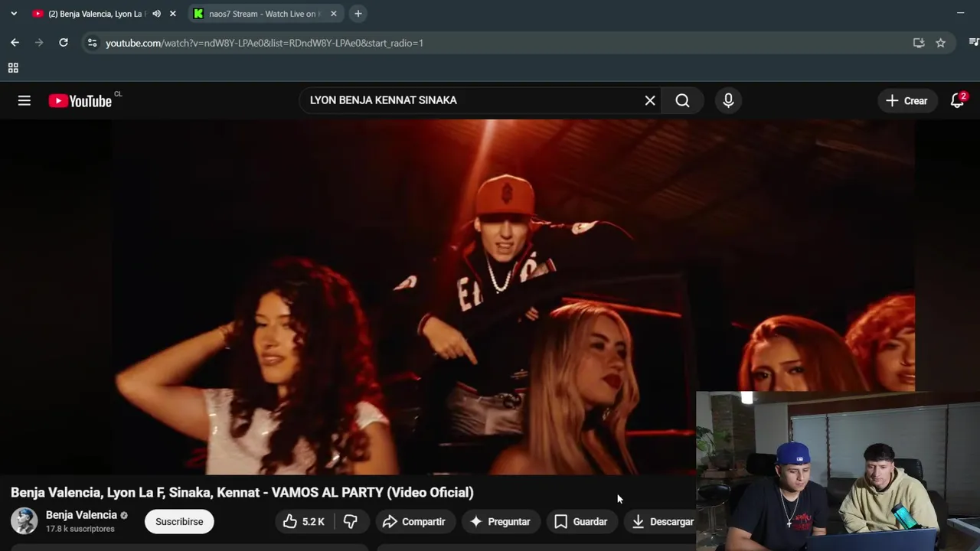
Task: Switch to the naos7 Stream Kick tab
Action: point(264,14)
